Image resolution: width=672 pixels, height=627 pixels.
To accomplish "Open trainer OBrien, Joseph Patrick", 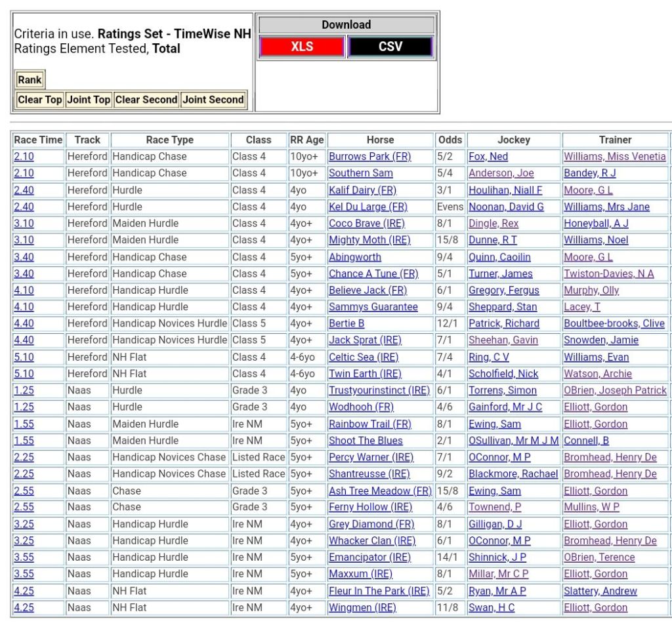I will click(x=615, y=390).
